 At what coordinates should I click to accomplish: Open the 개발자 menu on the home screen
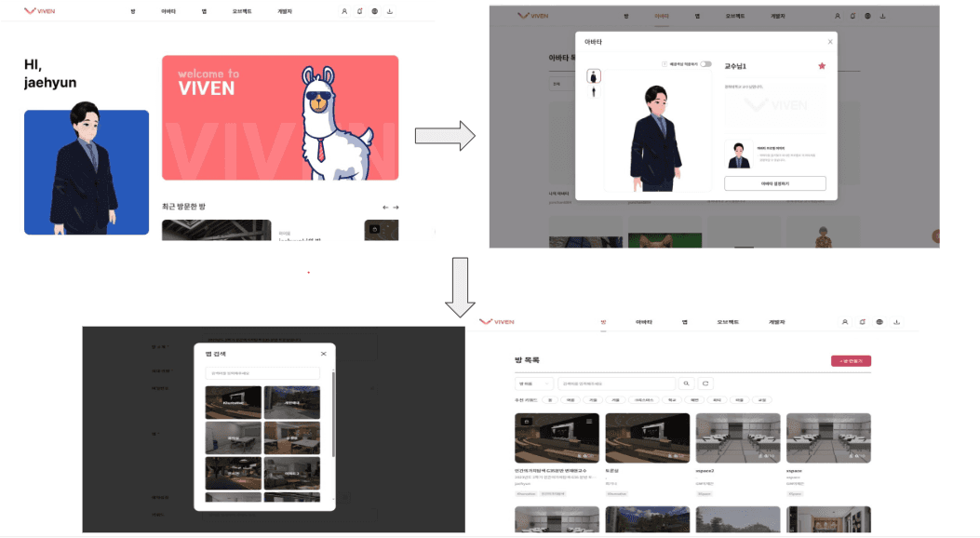(285, 11)
